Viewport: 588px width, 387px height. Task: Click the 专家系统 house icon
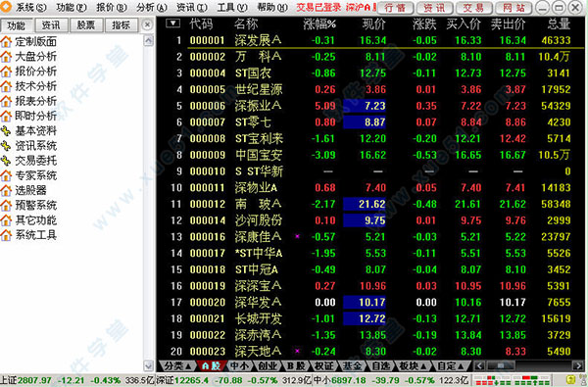coord(6,175)
